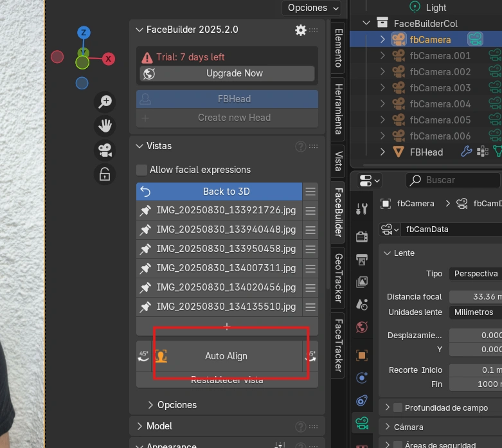502x448 pixels.
Task: Open the View Layer properties tab icon
Action: point(362,282)
